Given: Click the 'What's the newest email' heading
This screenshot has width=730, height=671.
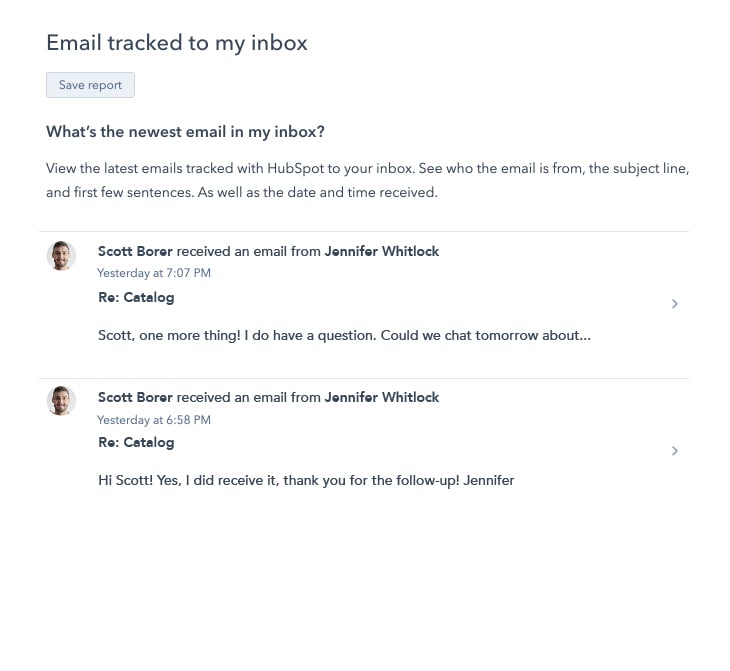Looking at the screenshot, I should point(185,132).
